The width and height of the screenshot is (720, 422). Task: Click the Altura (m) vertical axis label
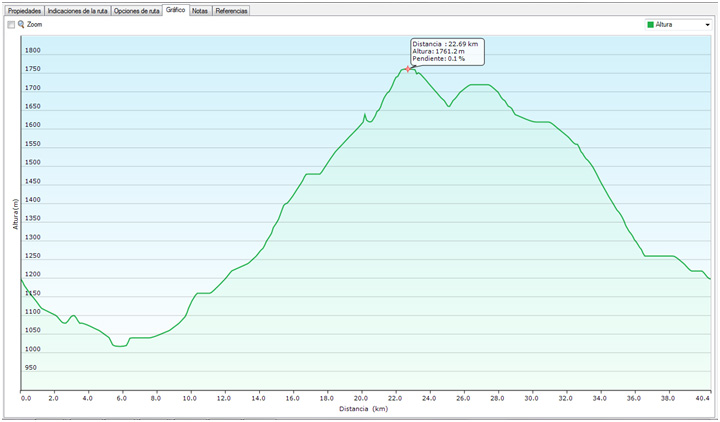[16, 214]
